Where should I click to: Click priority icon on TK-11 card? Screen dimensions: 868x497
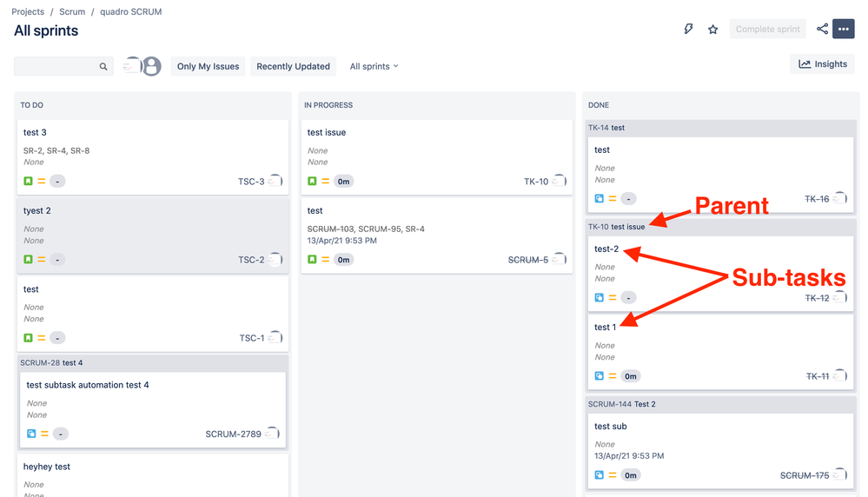pyautogui.click(x=613, y=376)
